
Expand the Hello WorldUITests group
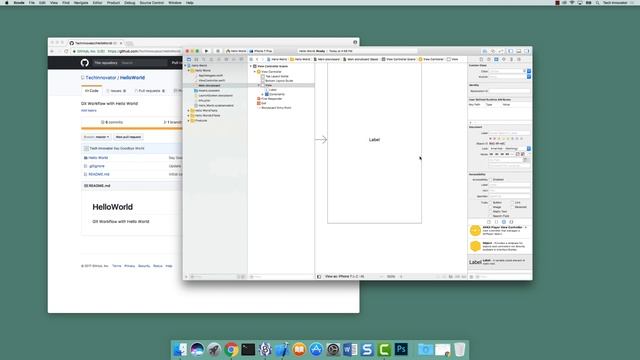(189, 116)
